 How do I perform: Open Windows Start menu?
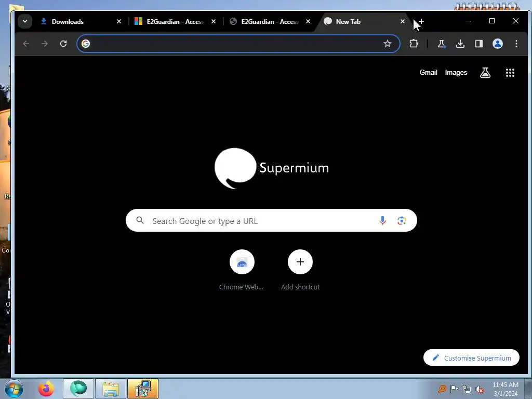click(14, 389)
